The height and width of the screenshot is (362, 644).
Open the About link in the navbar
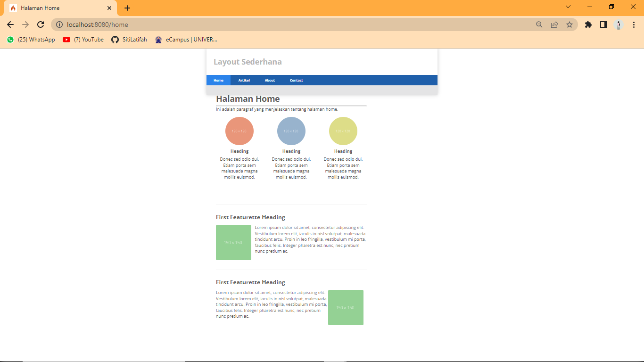pos(269,80)
